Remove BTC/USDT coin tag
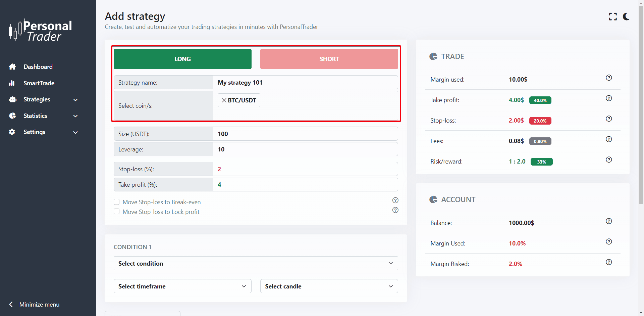 pos(224,100)
